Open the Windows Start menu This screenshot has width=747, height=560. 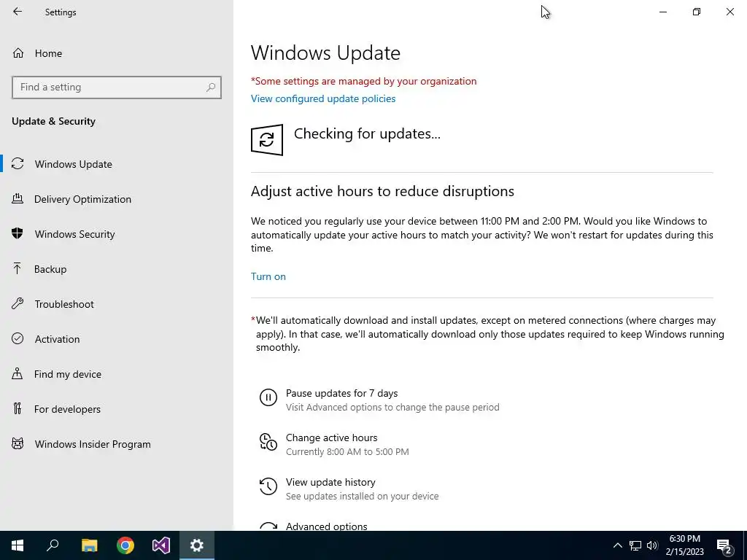[18, 545]
